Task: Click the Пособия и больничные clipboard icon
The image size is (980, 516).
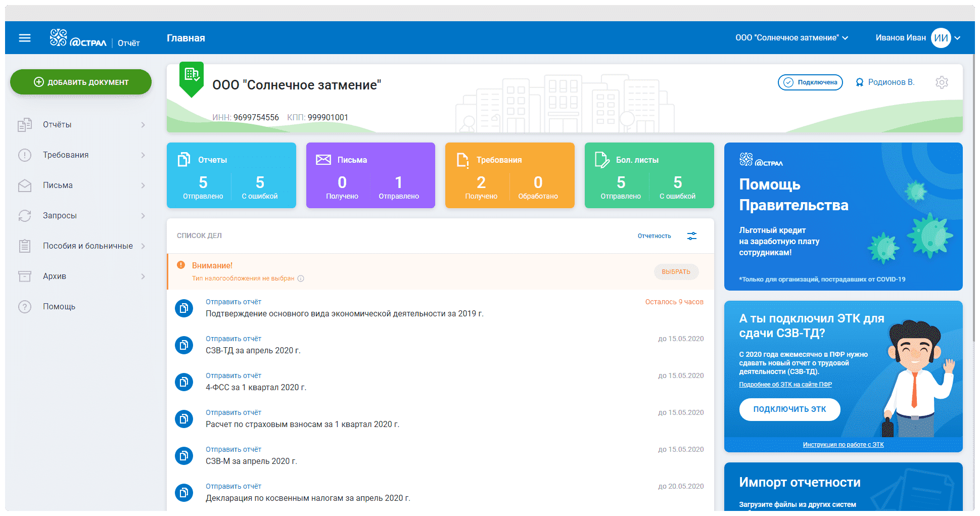Action: pos(25,246)
